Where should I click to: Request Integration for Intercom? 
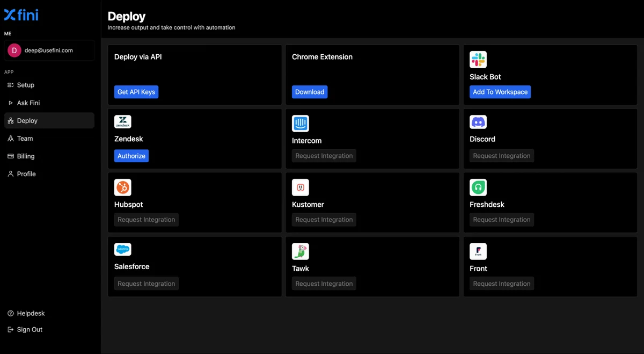(x=324, y=156)
